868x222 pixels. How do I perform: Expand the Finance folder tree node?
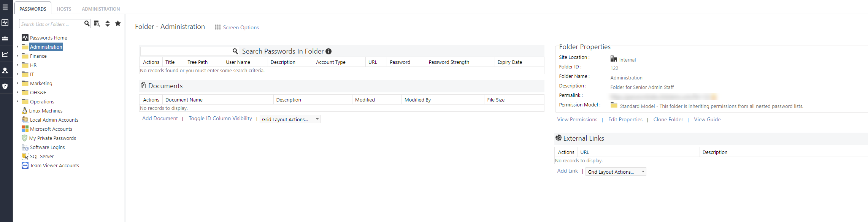[x=17, y=56]
